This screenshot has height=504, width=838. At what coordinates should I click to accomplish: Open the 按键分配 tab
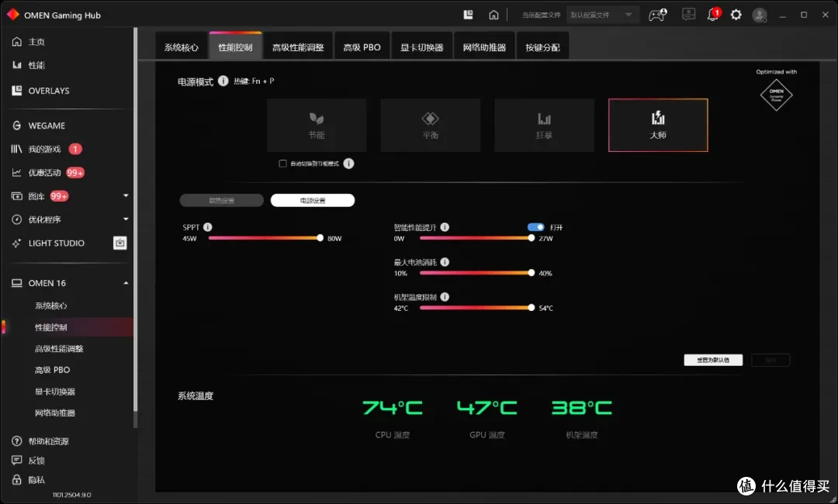click(x=542, y=47)
